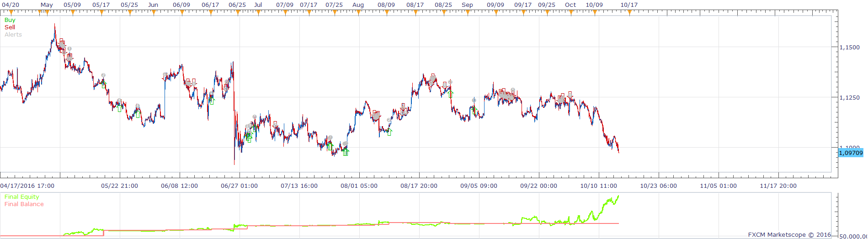The height and width of the screenshot is (239, 868).
Task: Pick the orange marker below 08/25
Action: tap(443, 12)
